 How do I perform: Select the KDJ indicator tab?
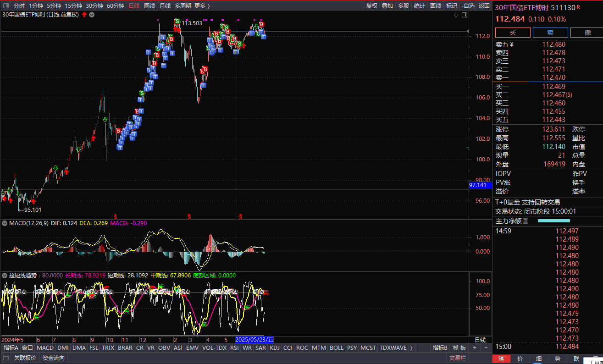[274, 348]
